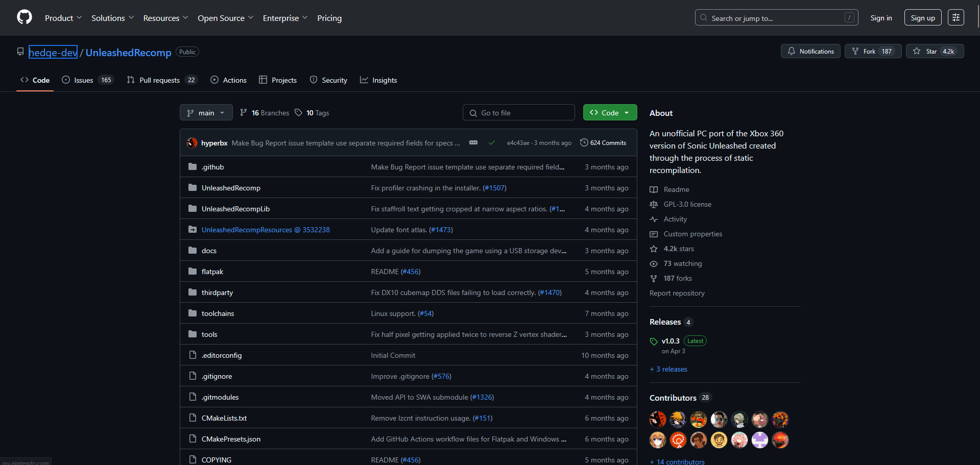Expand the Solutions menu
The image size is (980, 465).
(x=112, y=18)
